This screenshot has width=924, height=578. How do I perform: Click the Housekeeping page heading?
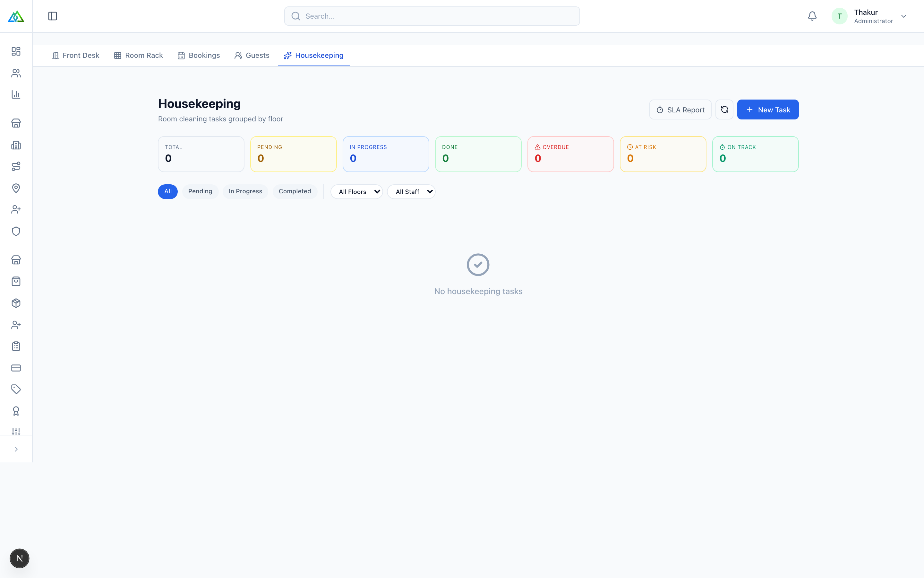[x=199, y=104]
